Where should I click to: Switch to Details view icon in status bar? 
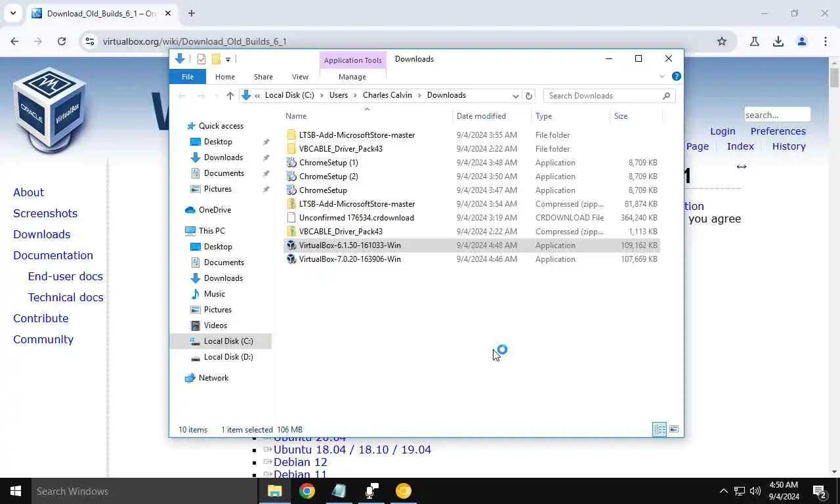(660, 430)
